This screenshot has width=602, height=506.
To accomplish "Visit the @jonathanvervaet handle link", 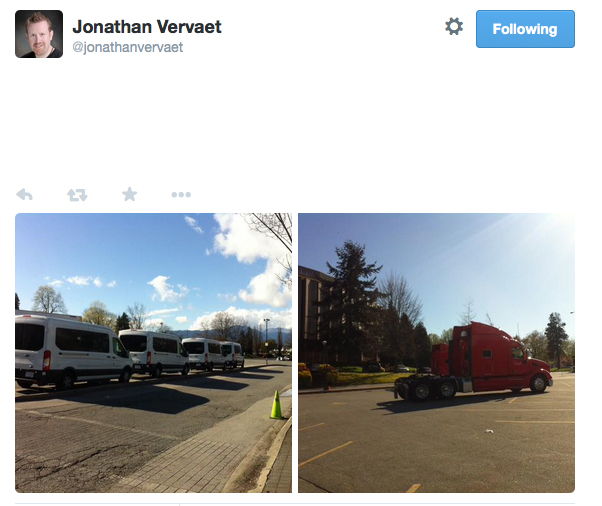I will [x=127, y=47].
